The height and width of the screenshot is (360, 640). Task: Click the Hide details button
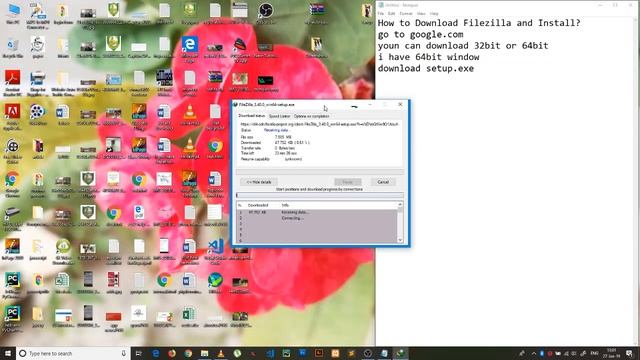coord(259,182)
